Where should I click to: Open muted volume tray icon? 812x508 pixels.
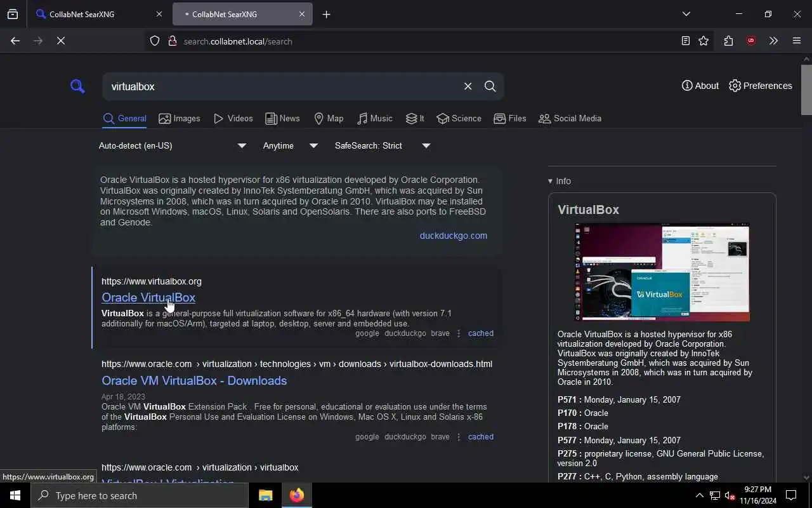730,495
